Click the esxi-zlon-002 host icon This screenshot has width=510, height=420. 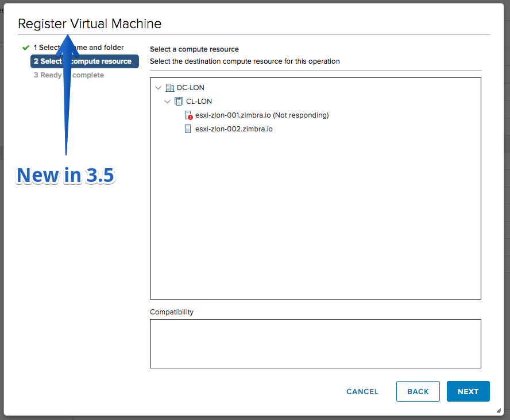pyautogui.click(x=188, y=129)
